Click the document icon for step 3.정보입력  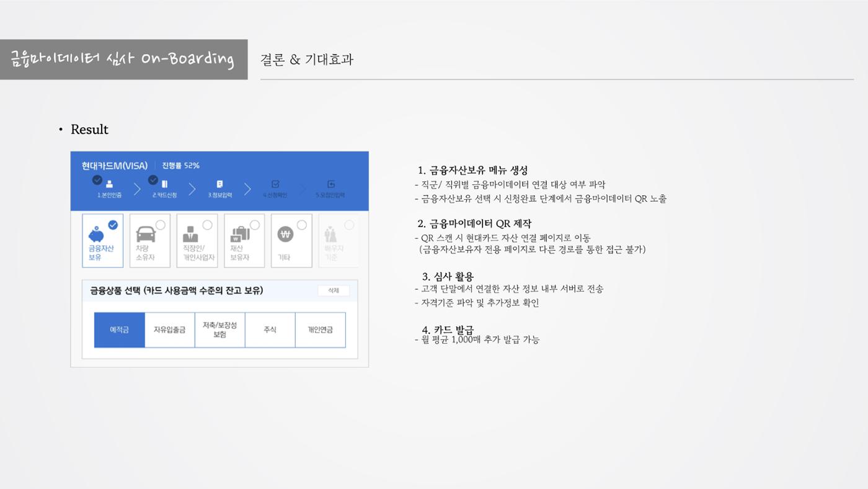click(219, 184)
